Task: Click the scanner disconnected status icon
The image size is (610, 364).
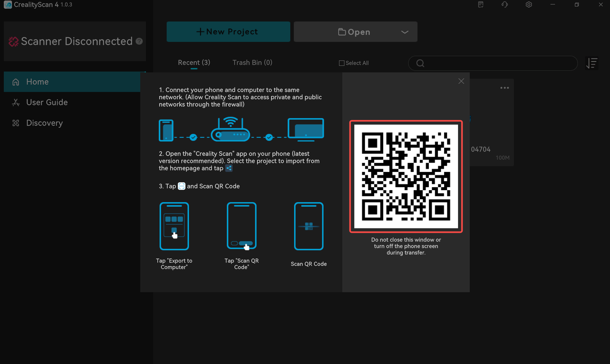Action: pyautogui.click(x=13, y=42)
